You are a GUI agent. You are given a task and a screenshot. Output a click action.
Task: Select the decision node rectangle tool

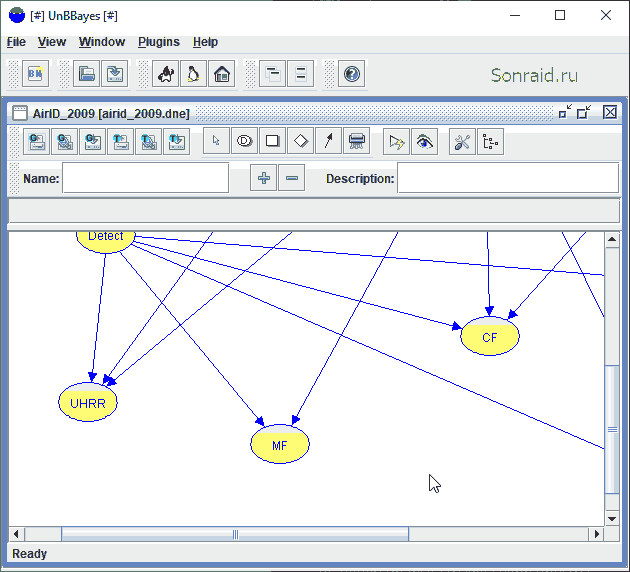tap(272, 141)
